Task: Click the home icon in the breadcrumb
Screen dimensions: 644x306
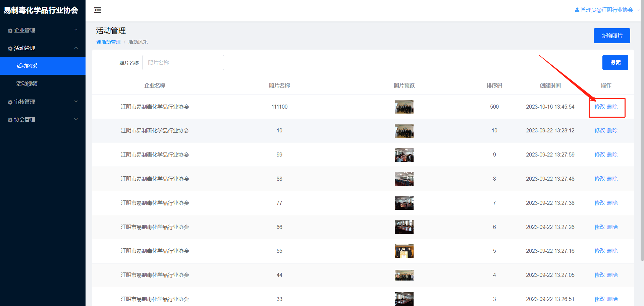Action: coord(99,42)
